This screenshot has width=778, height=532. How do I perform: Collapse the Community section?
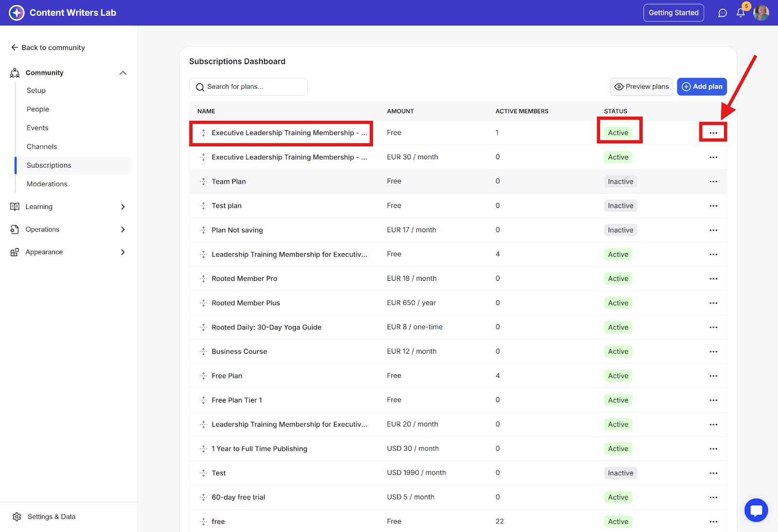(x=123, y=73)
